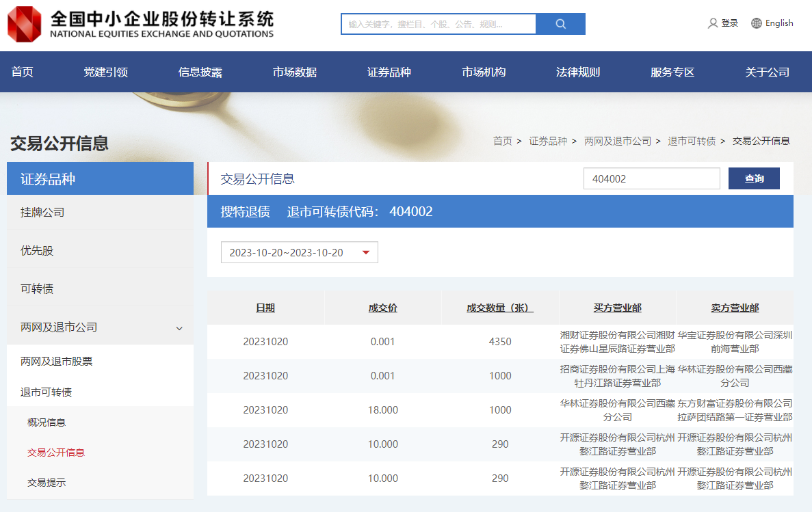Image resolution: width=812 pixels, height=512 pixels.
Task: Switch language via globe English icon
Action: tap(756, 23)
